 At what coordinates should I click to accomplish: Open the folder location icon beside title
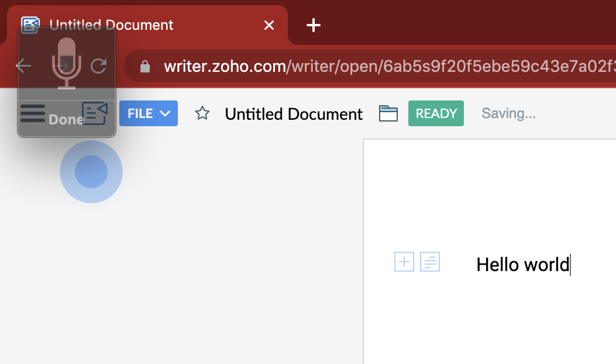pyautogui.click(x=388, y=113)
